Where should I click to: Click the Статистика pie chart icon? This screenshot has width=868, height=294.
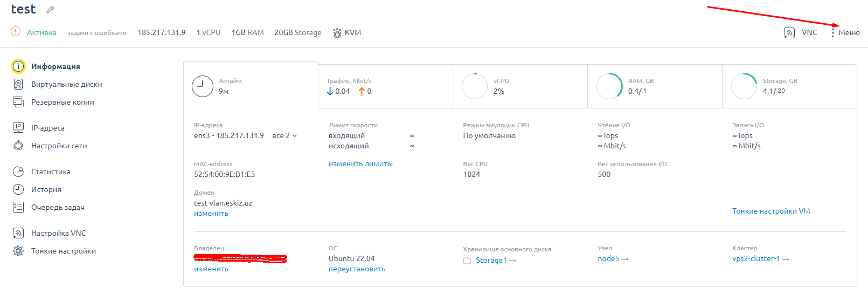tap(18, 172)
